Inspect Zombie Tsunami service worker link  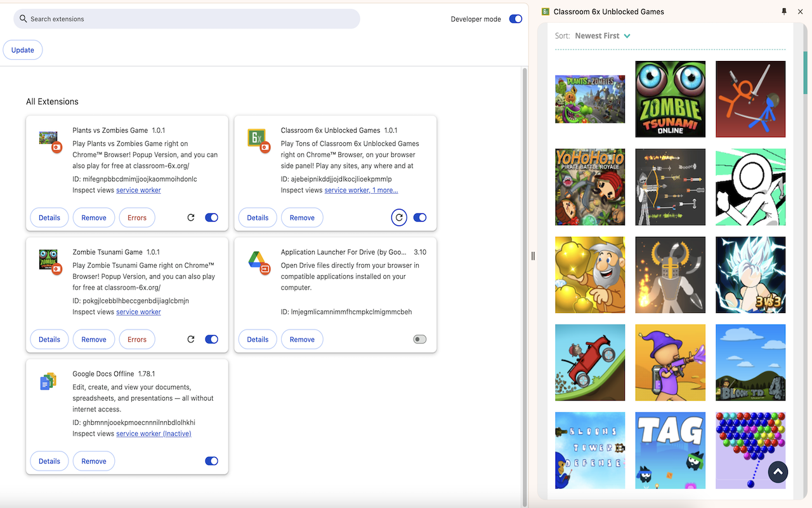[138, 312]
